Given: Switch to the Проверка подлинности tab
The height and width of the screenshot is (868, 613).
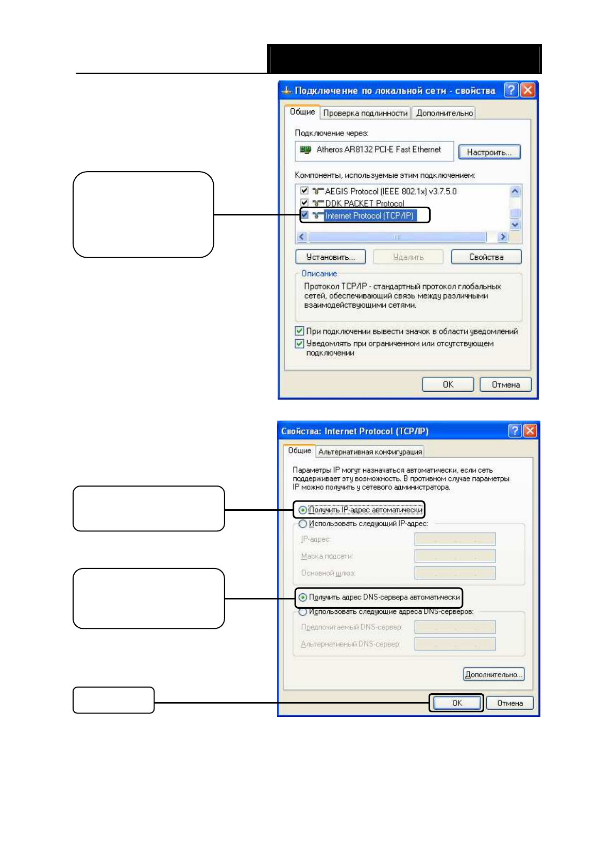Looking at the screenshot, I should (365, 113).
